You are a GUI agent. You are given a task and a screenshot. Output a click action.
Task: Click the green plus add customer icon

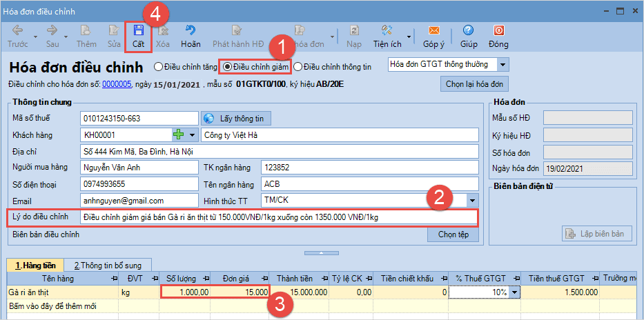[x=178, y=134]
